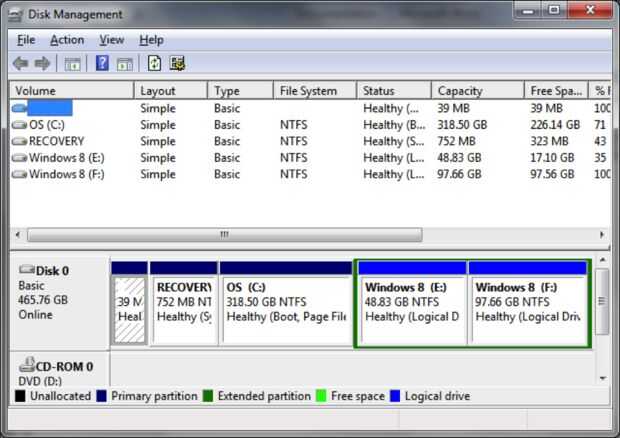Click the Unallocated black legend swatch
Screen dimensions: 620x438
click(x=20, y=396)
